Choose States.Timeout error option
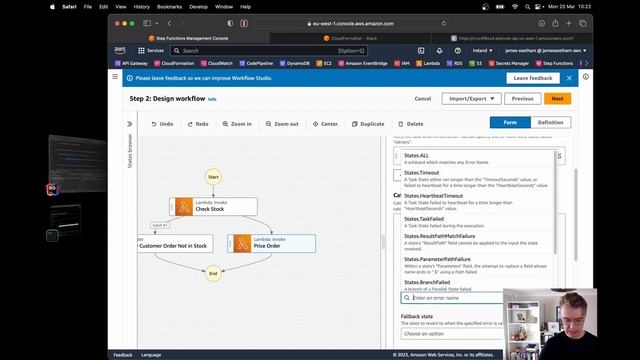The image size is (640, 360). tap(478, 179)
